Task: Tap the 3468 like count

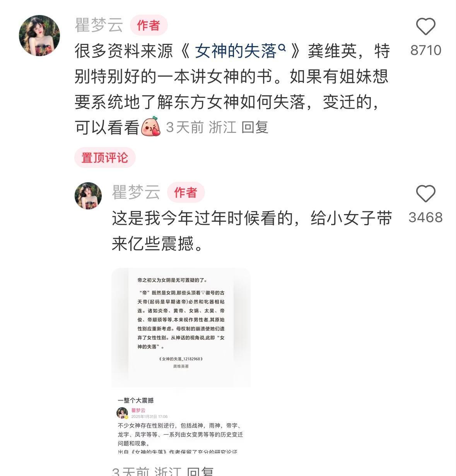Action: click(425, 217)
